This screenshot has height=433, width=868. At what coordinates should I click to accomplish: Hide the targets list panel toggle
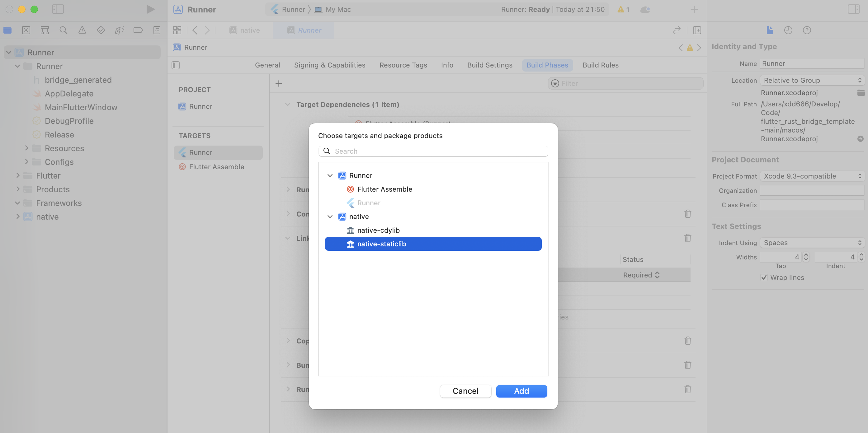click(x=176, y=65)
